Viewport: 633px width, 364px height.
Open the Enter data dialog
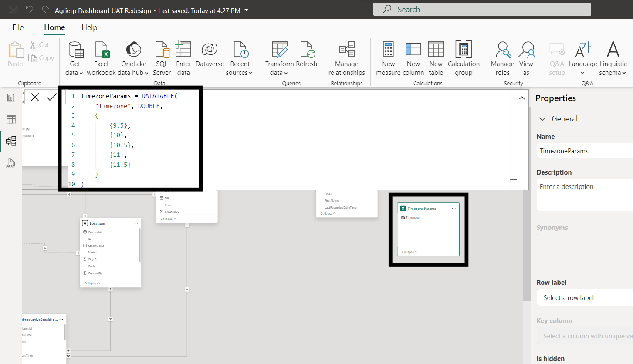click(x=183, y=57)
